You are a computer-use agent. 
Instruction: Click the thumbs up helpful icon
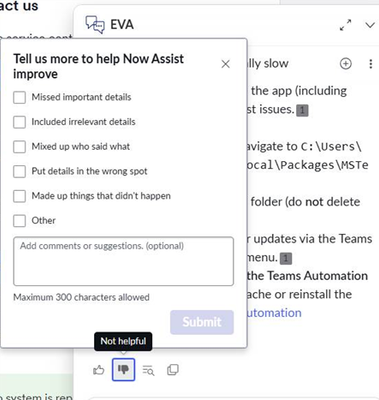(99, 370)
